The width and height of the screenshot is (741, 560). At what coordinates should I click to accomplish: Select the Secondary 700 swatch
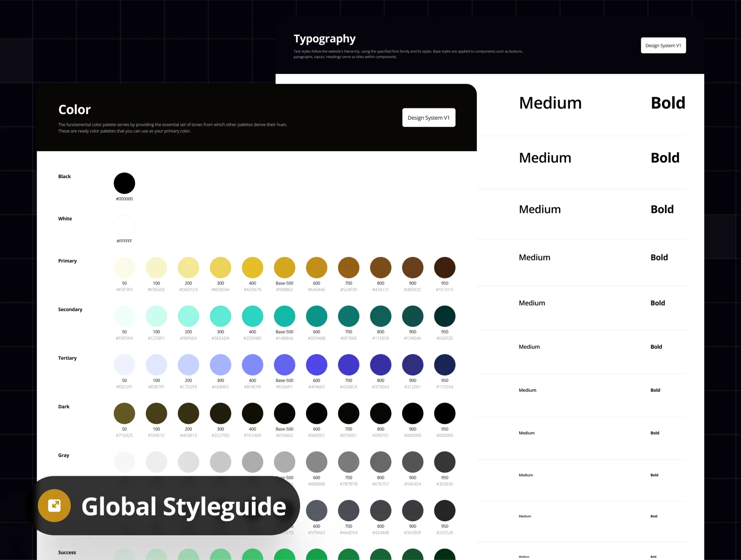[349, 316]
